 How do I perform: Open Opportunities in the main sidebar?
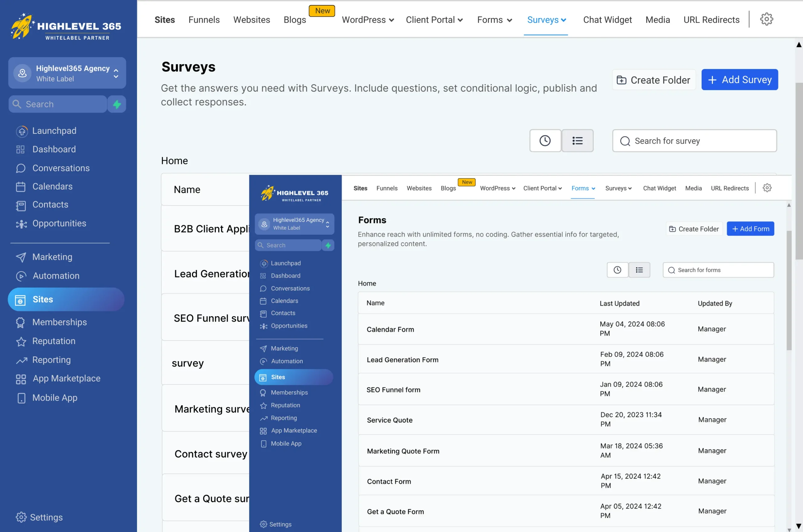pyautogui.click(x=59, y=223)
